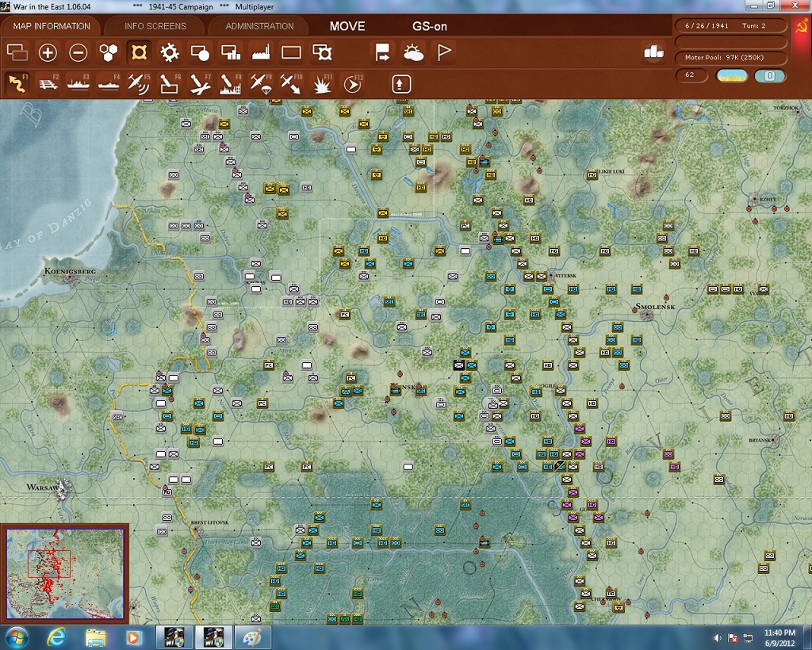Screen dimensions: 812x650
Task: Open the bar chart statistics icon
Action: (x=653, y=52)
